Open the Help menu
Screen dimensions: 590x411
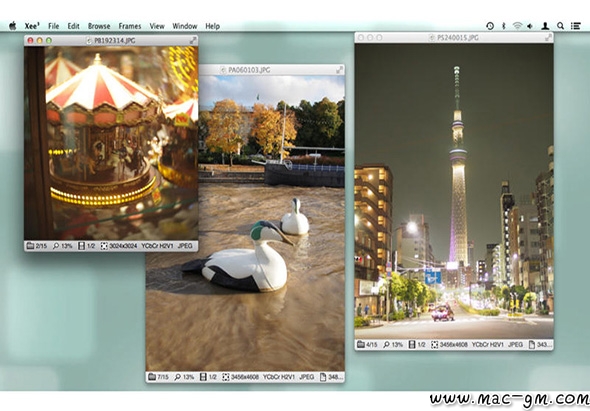tap(213, 26)
